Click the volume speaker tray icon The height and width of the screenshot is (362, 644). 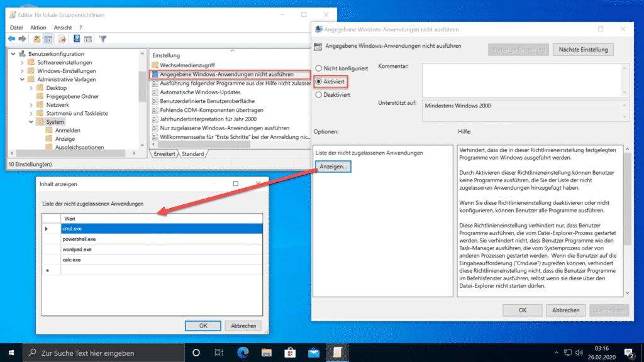579,353
